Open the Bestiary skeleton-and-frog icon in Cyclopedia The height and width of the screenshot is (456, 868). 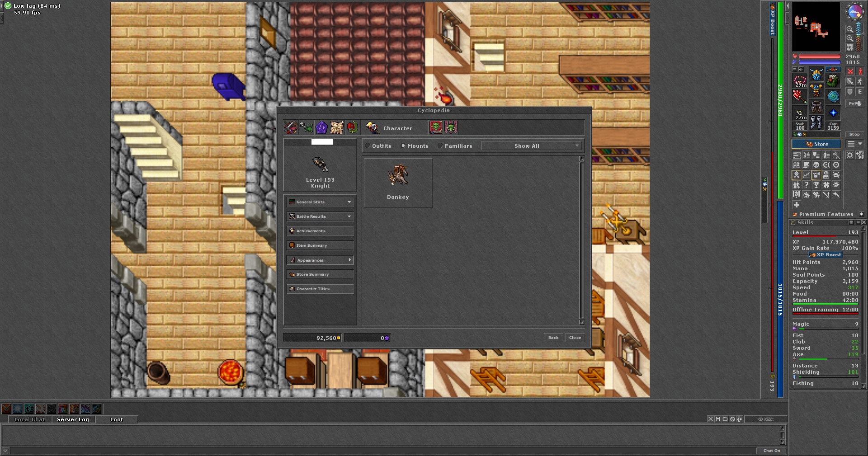pyautogui.click(x=306, y=128)
